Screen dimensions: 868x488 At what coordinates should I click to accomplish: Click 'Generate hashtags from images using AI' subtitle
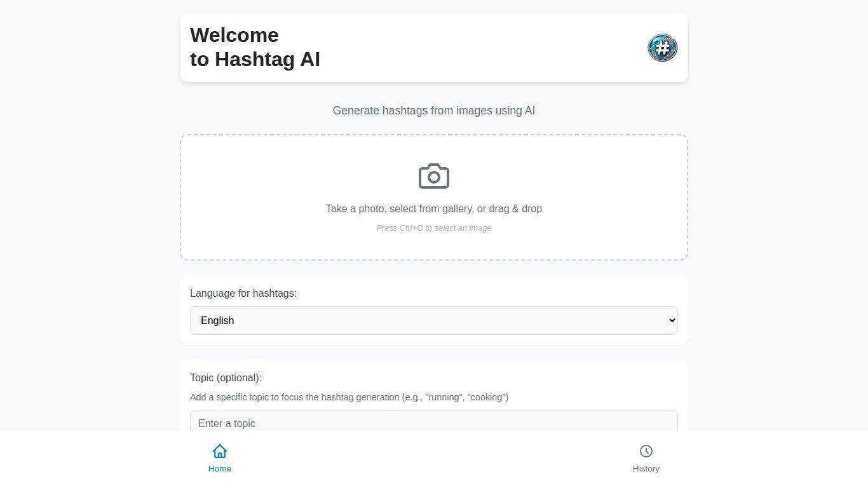433,111
